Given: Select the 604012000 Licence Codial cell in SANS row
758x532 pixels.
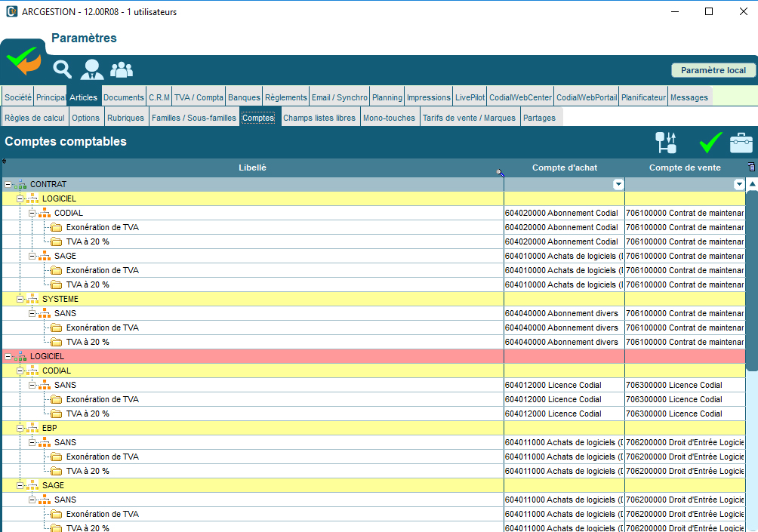Looking at the screenshot, I should click(562, 385).
